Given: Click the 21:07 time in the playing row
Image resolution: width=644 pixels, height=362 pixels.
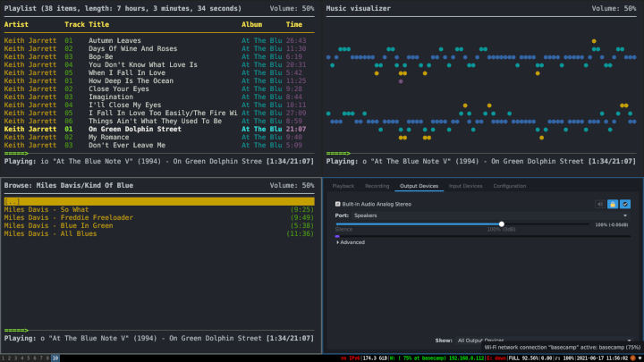Looking at the screenshot, I should pos(296,129).
